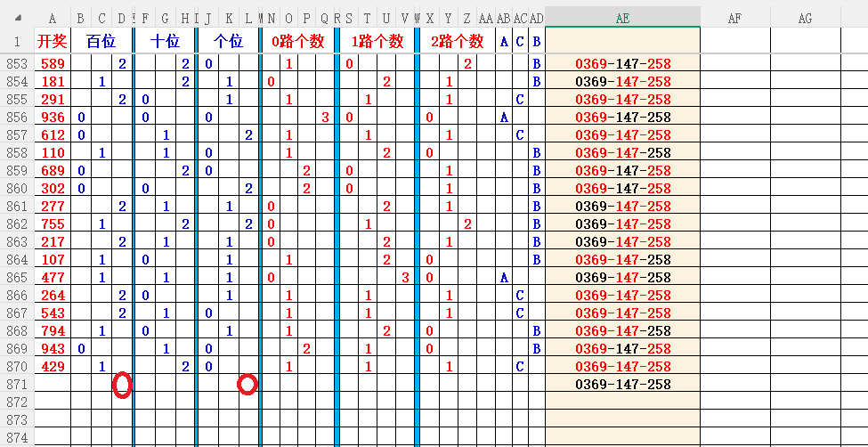Select column T header
868x447 pixels.
click(368, 19)
